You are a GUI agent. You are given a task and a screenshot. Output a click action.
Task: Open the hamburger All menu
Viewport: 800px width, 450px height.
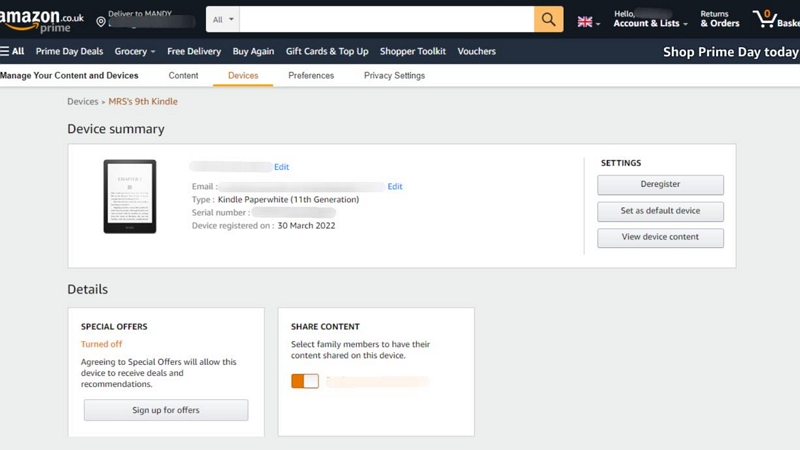[x=12, y=51]
